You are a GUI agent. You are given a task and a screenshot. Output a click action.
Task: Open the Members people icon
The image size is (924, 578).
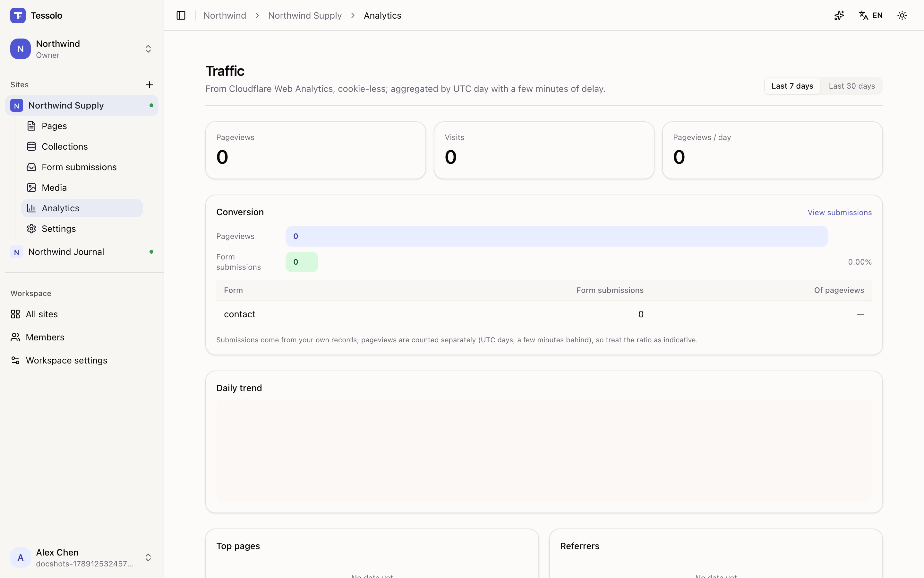tap(15, 337)
